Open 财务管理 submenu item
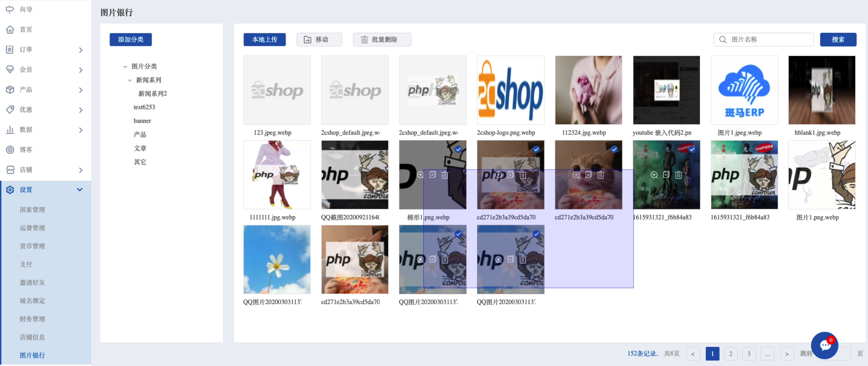 tap(32, 319)
